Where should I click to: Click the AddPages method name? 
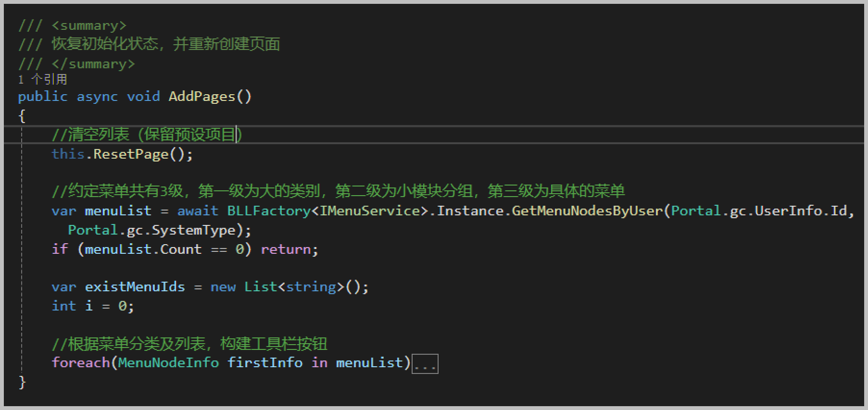(202, 97)
